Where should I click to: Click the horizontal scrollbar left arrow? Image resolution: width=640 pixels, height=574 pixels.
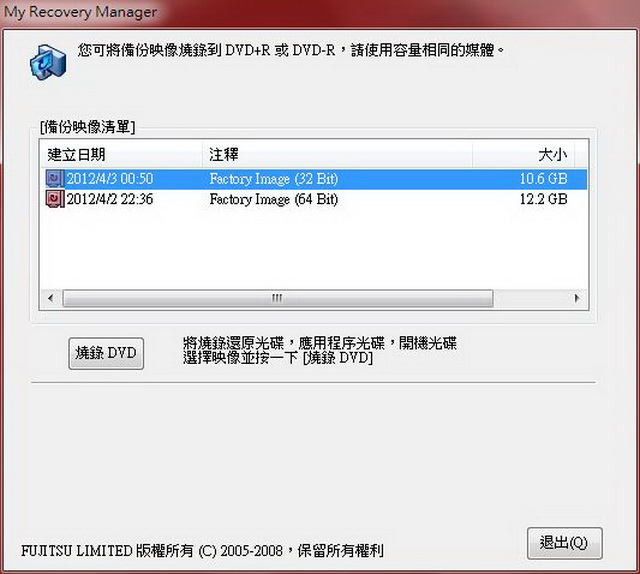click(x=51, y=298)
